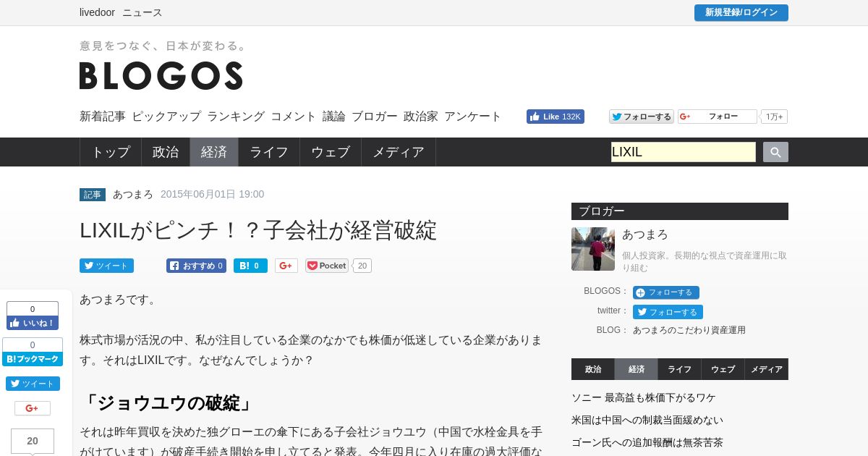This screenshot has height=456, width=868.
Task: Select メディア in main navigation bar
Action: [x=399, y=152]
